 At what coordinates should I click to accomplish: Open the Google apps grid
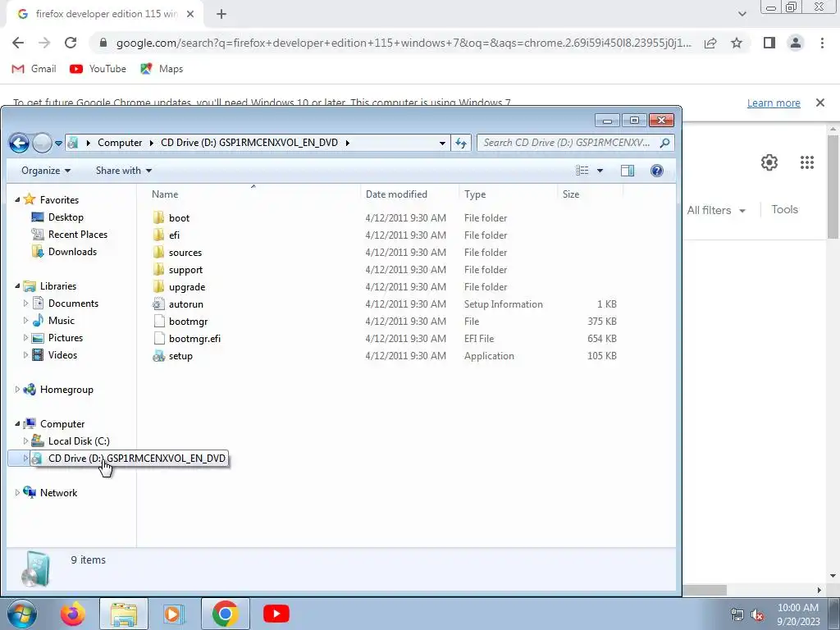point(807,162)
